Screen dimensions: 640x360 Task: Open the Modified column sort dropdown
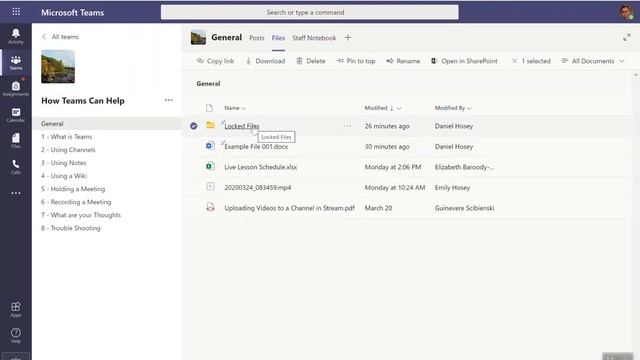[x=383, y=108]
